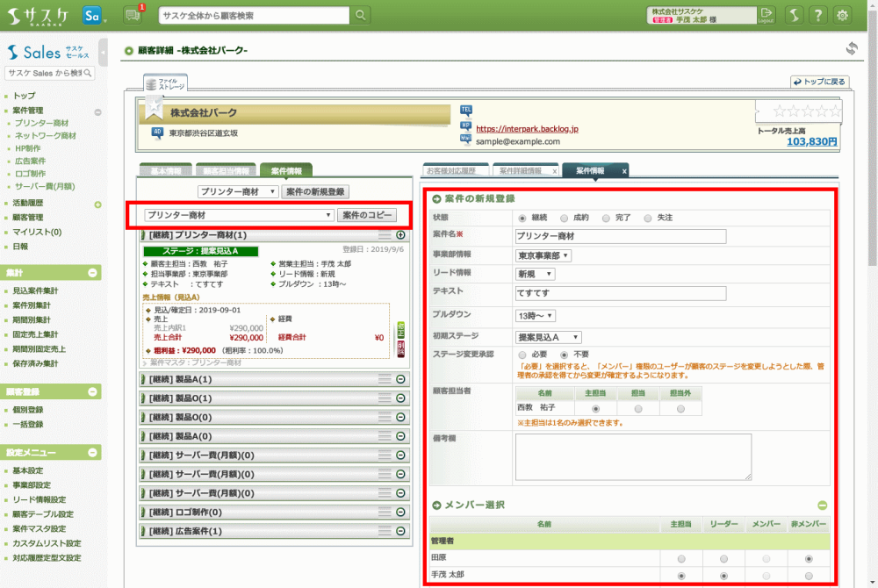Image resolution: width=878 pixels, height=588 pixels.
Task: Switch to the 基本情報 tab
Action: (x=165, y=171)
